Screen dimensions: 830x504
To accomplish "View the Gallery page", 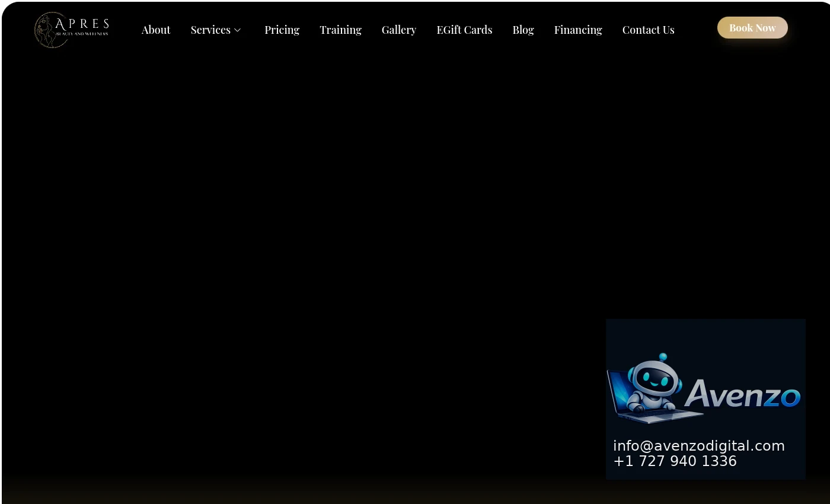I will point(399,30).
